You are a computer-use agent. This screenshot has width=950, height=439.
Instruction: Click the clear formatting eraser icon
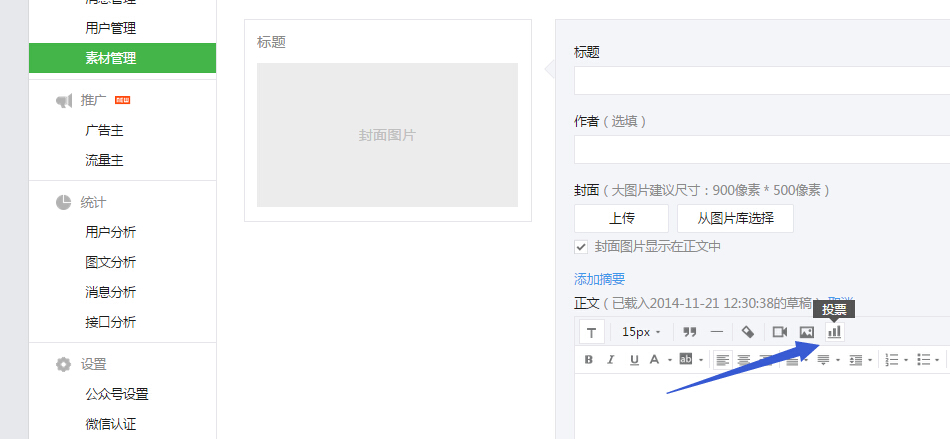[747, 331]
